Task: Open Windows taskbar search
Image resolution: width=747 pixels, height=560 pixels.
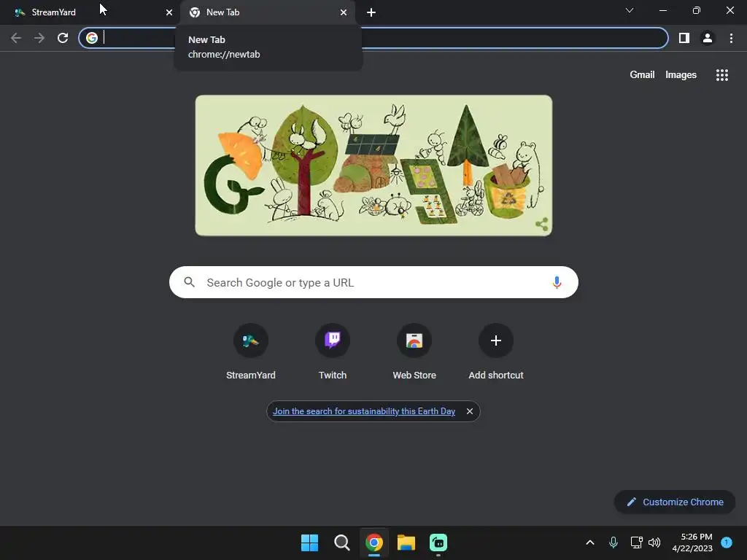Action: (341, 542)
